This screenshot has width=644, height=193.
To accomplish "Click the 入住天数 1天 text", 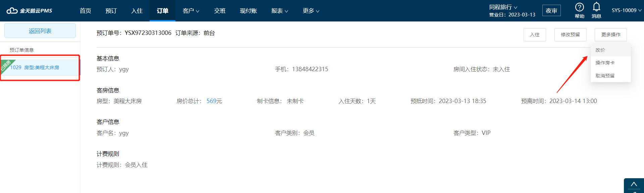I will [357, 101].
